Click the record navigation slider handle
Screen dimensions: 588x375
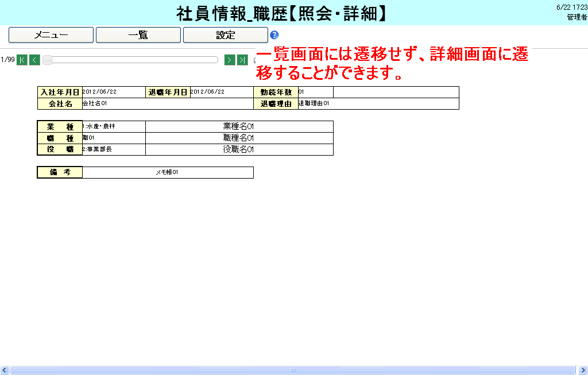tap(48, 60)
